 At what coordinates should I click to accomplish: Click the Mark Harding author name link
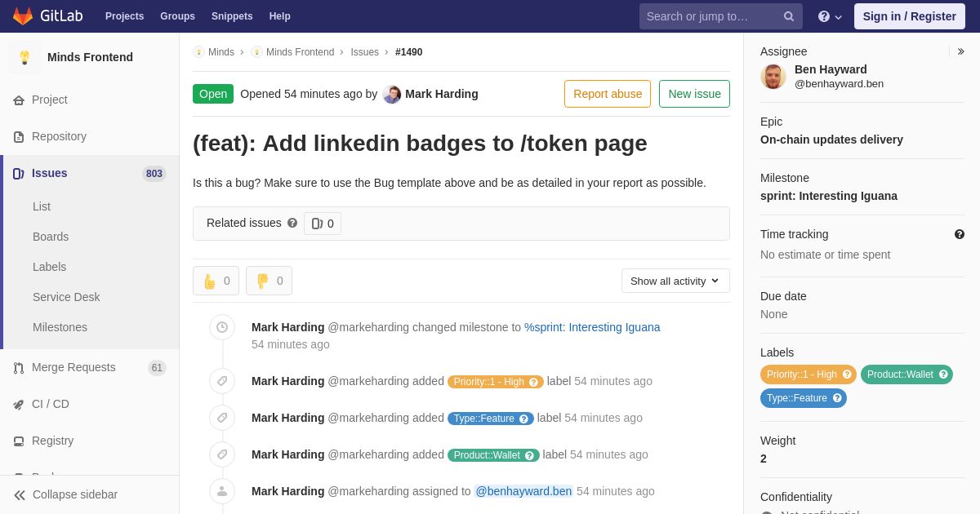tap(442, 94)
